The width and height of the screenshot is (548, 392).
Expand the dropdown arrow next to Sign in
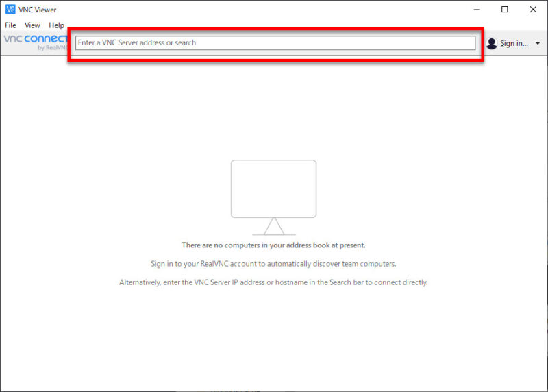(x=538, y=43)
